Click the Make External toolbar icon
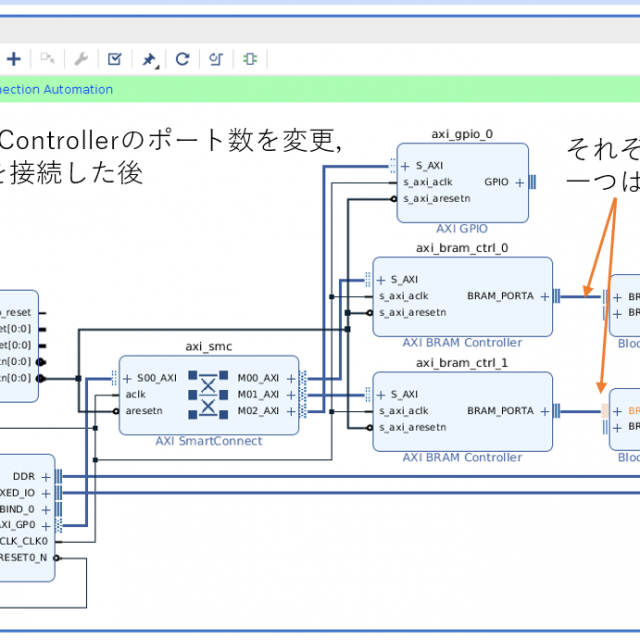This screenshot has width=640, height=640. click(x=48, y=59)
